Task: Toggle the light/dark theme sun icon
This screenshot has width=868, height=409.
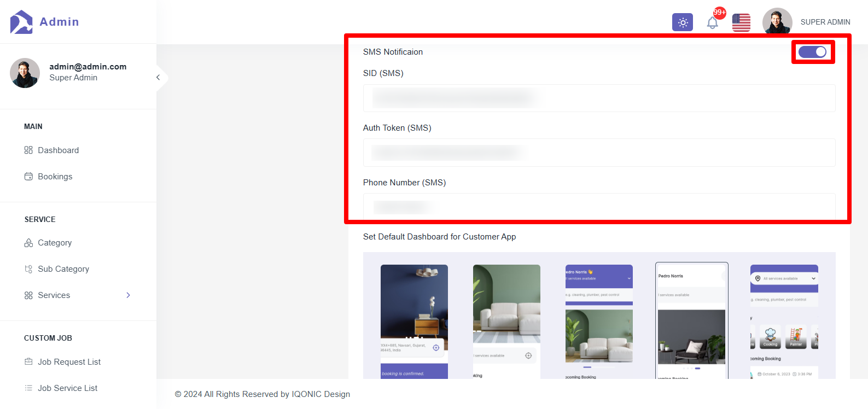Action: pyautogui.click(x=683, y=22)
